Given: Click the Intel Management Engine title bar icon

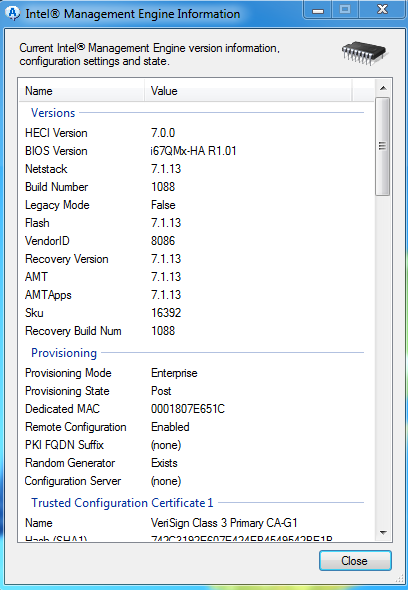Looking at the screenshot, I should [13, 14].
